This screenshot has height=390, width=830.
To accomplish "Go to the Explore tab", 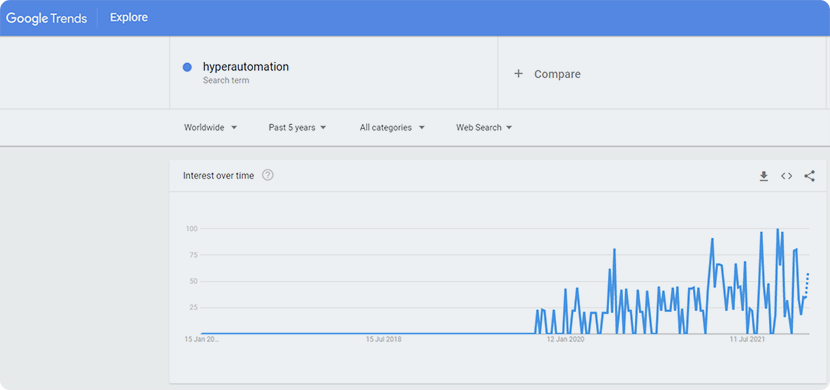I will click(129, 17).
